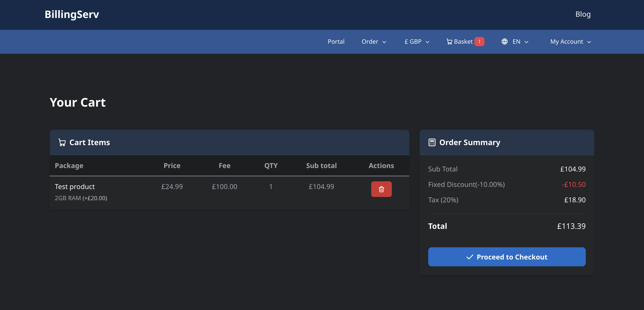Open the Blog link in header

583,14
